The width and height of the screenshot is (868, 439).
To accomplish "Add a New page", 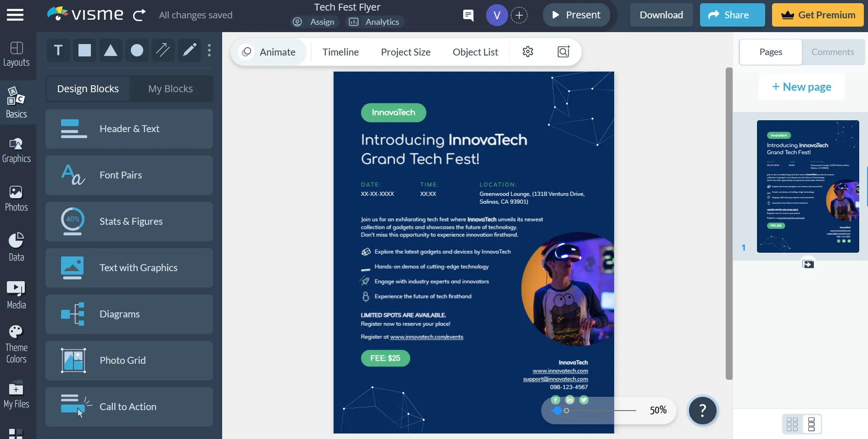I will (x=801, y=87).
